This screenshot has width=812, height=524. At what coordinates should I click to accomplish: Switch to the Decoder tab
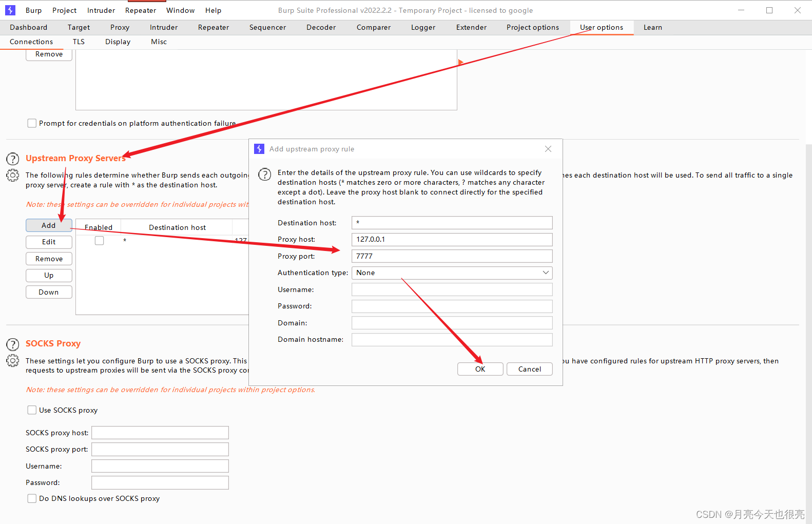click(321, 27)
